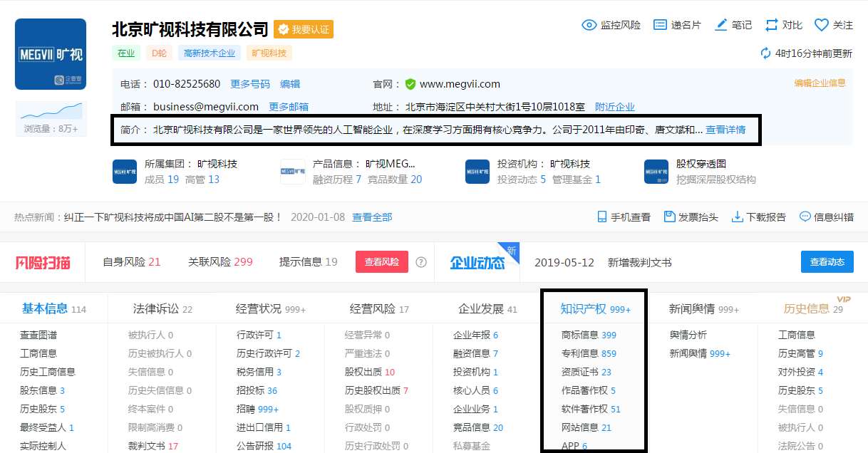Click the 附近企业 link
Screen dimensions: 868x453
[615, 107]
